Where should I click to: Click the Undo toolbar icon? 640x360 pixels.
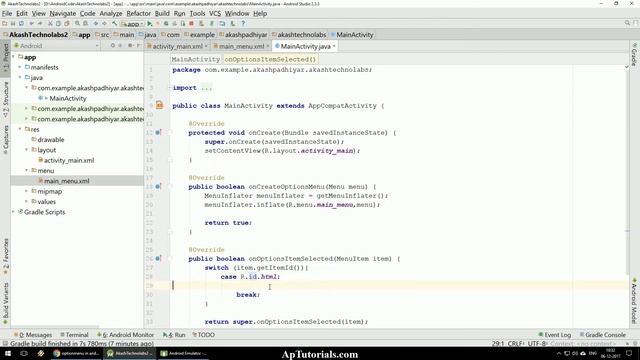pos(32,24)
